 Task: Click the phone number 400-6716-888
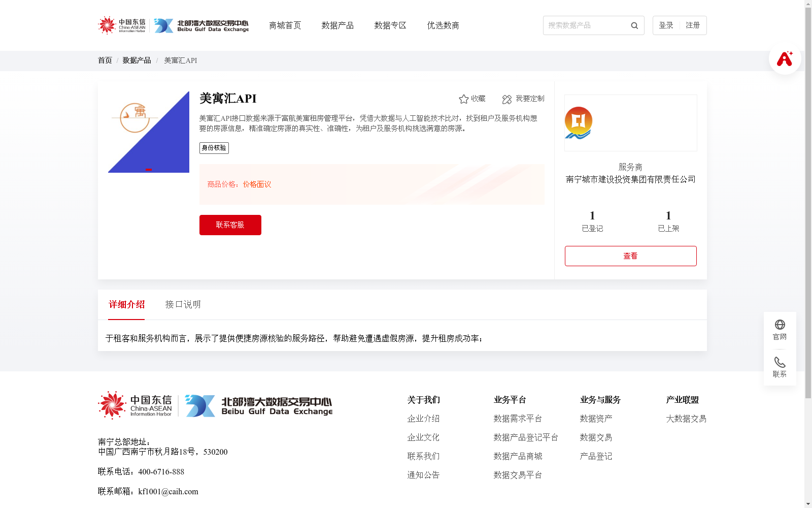tap(161, 472)
